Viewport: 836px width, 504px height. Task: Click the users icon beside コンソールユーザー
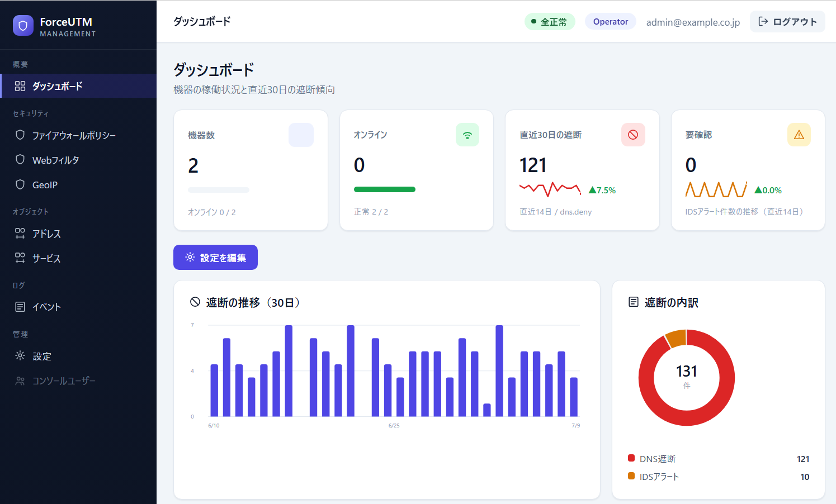coord(20,381)
